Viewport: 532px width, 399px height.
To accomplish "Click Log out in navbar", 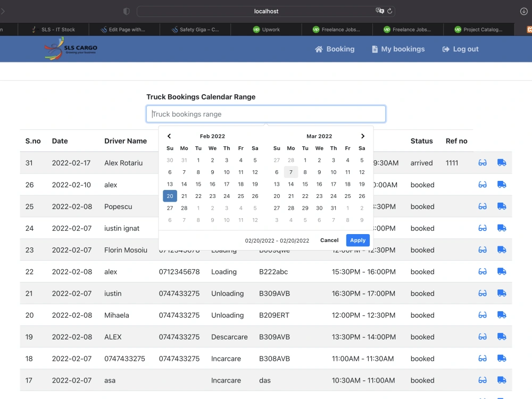I will coord(460,49).
